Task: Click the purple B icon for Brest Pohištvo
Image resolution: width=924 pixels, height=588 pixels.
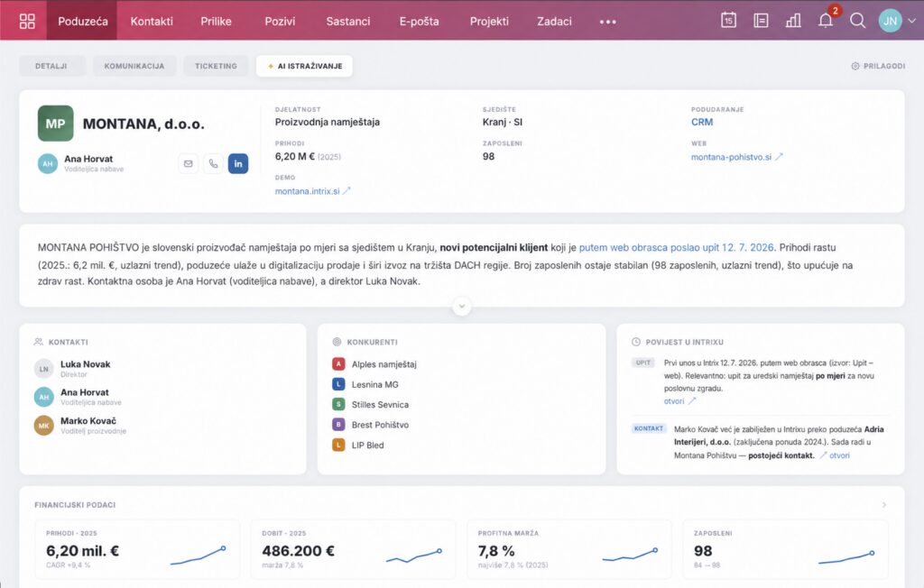Action: (x=338, y=424)
